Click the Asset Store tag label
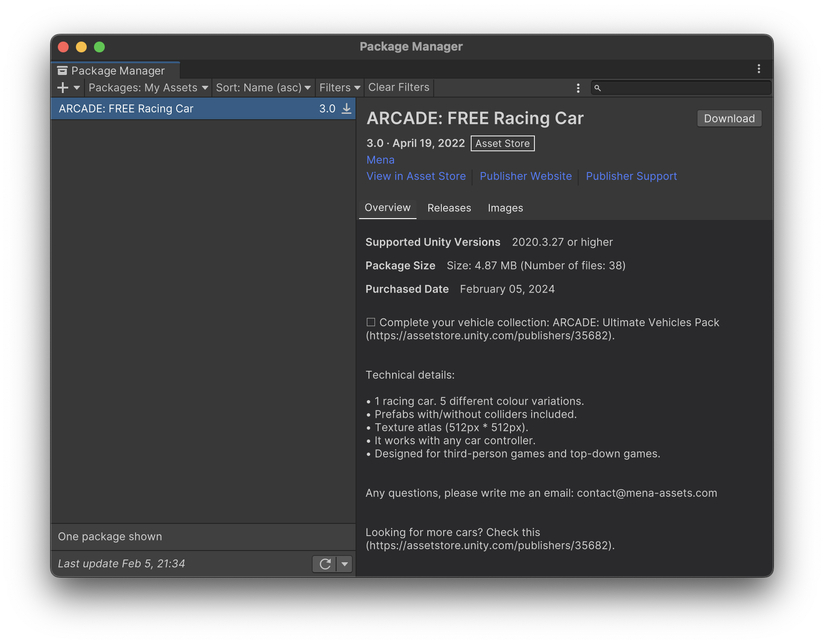 [x=502, y=143]
